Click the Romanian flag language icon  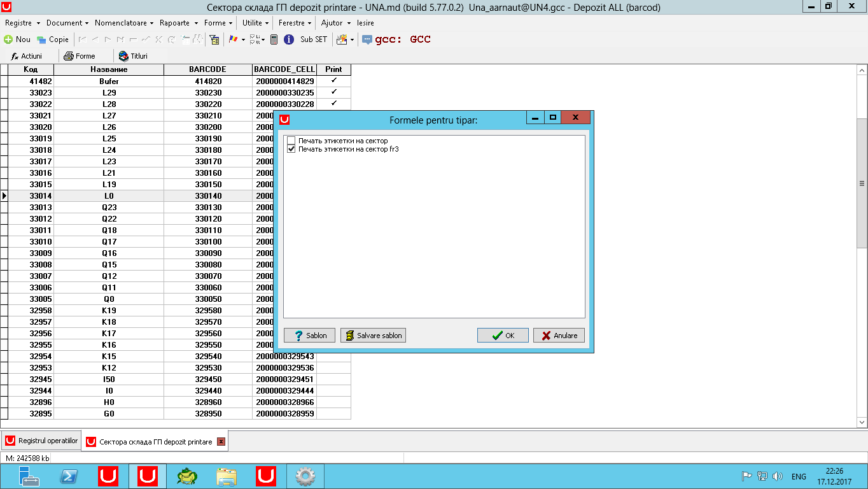(x=233, y=39)
